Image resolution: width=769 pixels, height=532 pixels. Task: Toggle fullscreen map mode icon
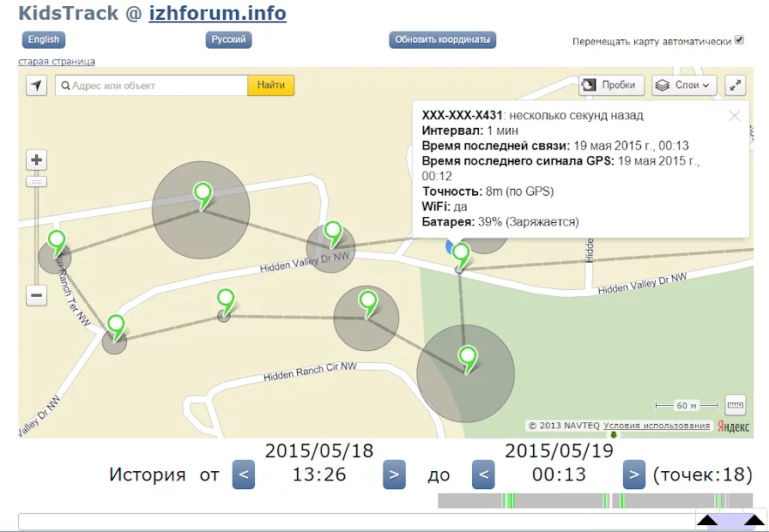(736, 85)
